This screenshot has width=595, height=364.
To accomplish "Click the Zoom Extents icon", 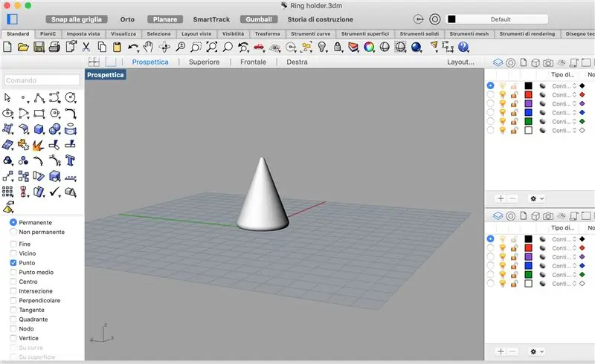I will click(x=212, y=47).
